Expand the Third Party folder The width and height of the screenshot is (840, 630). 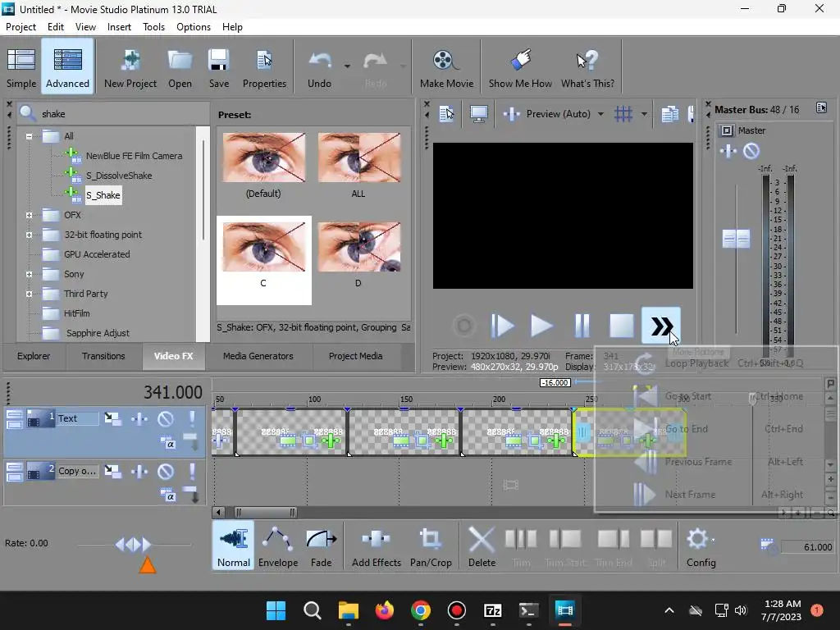(29, 294)
